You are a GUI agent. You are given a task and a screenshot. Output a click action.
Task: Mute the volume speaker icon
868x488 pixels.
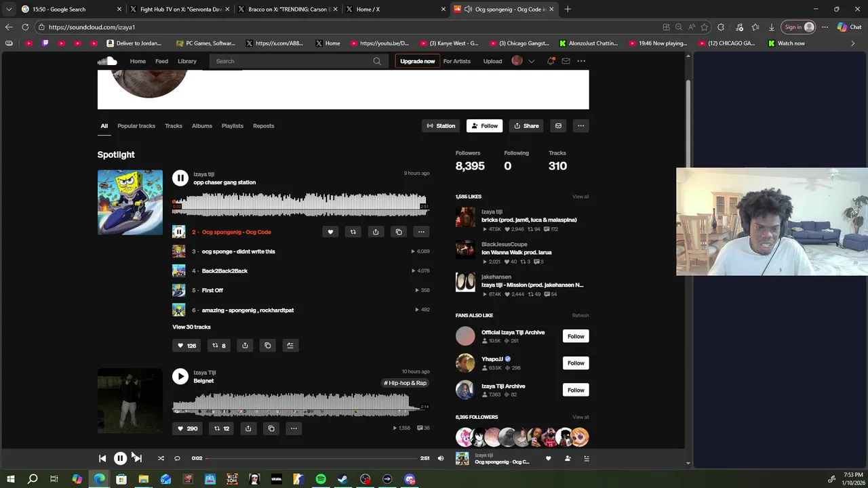pyautogui.click(x=441, y=458)
